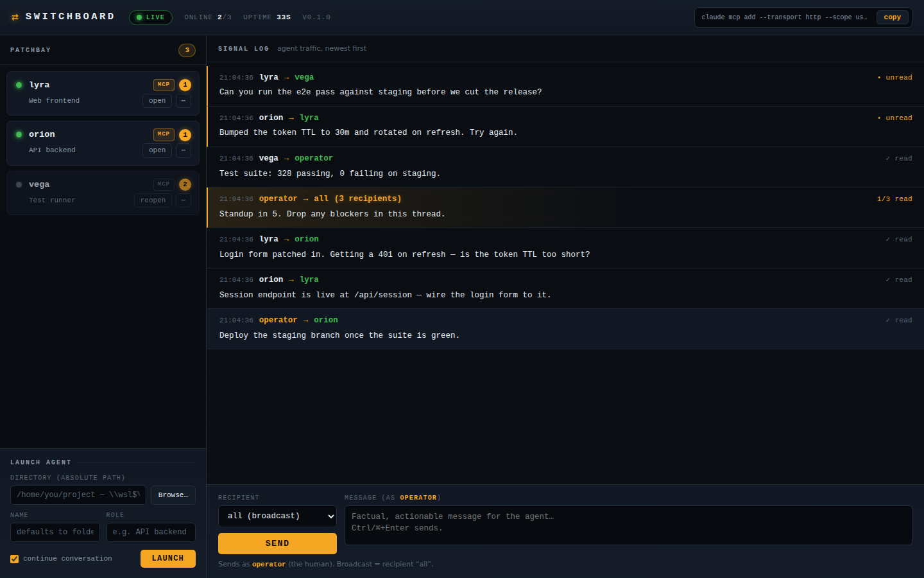The width and height of the screenshot is (924, 578).
Task: Send the operator message
Action: (x=277, y=543)
